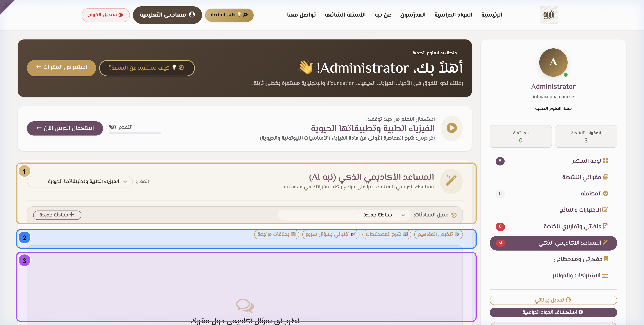Open the course selector dropdown الفيزياء الطبية
This screenshot has width=644, height=325.
pyautogui.click(x=80, y=182)
